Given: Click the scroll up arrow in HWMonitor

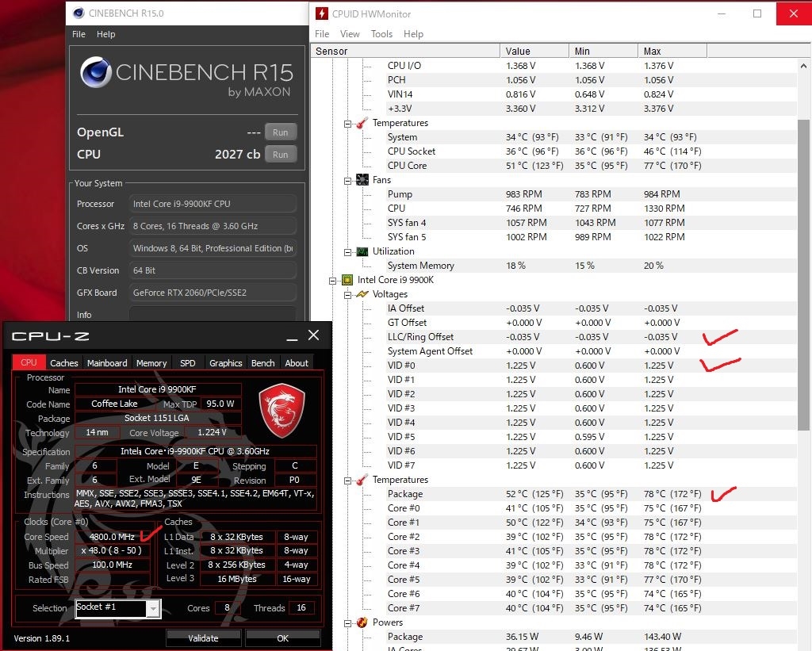Looking at the screenshot, I should coord(803,66).
